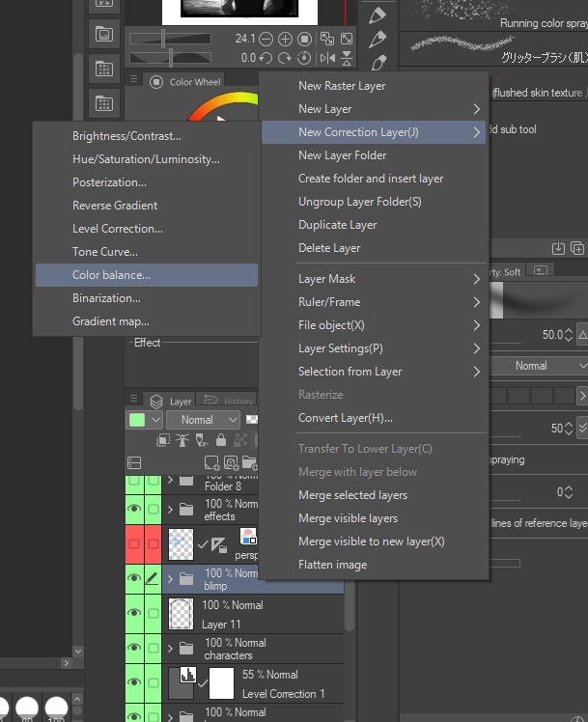Adjust the Navigator rotation slider
Screen dimensions: 588x722
(170, 58)
